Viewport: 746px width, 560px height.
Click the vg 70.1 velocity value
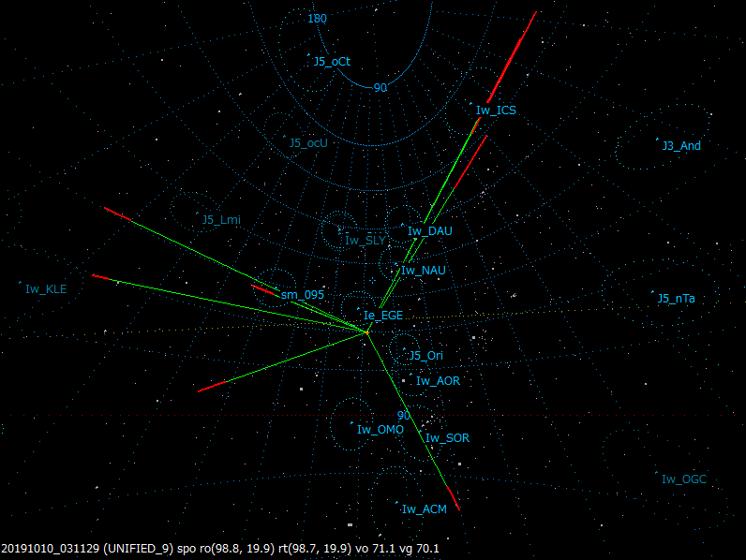419,549
